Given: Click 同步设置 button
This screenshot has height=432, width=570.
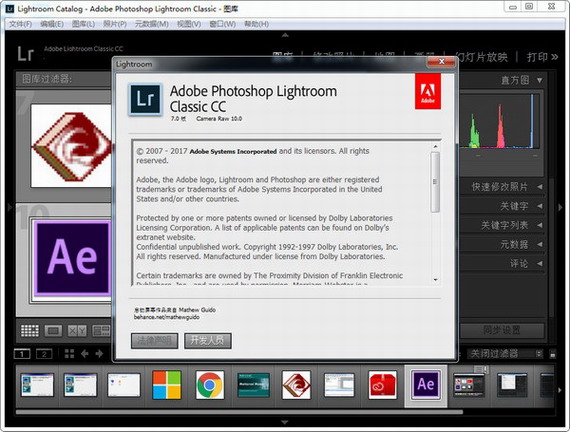Looking at the screenshot, I should pos(502,330).
